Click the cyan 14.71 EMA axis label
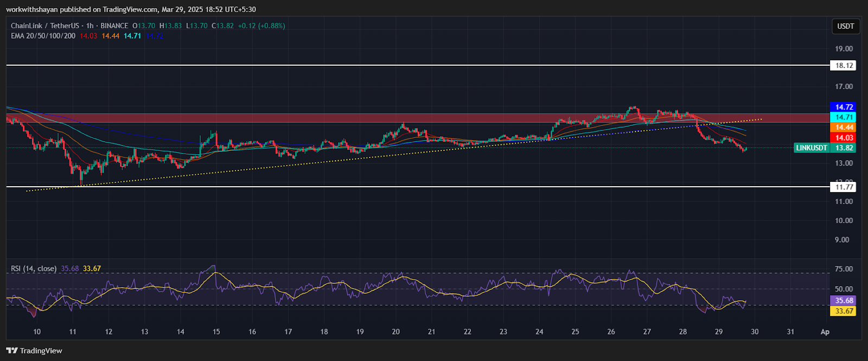The height and width of the screenshot is (361, 868). point(844,117)
